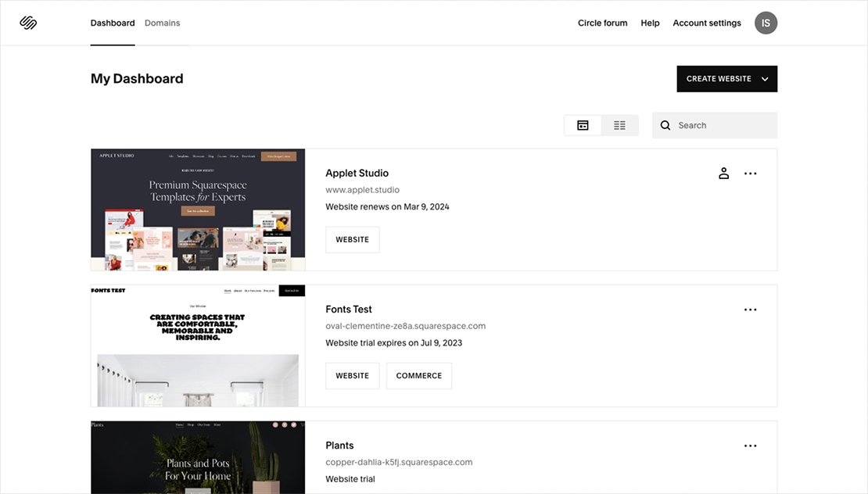Click the IS profile avatar
This screenshot has height=494, width=868.
coord(766,22)
